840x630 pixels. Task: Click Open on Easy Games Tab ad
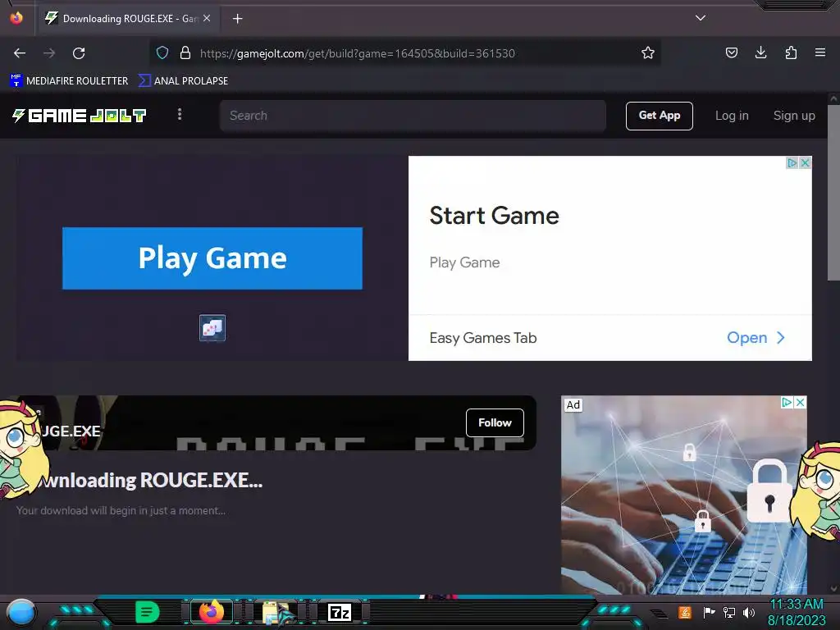756,337
